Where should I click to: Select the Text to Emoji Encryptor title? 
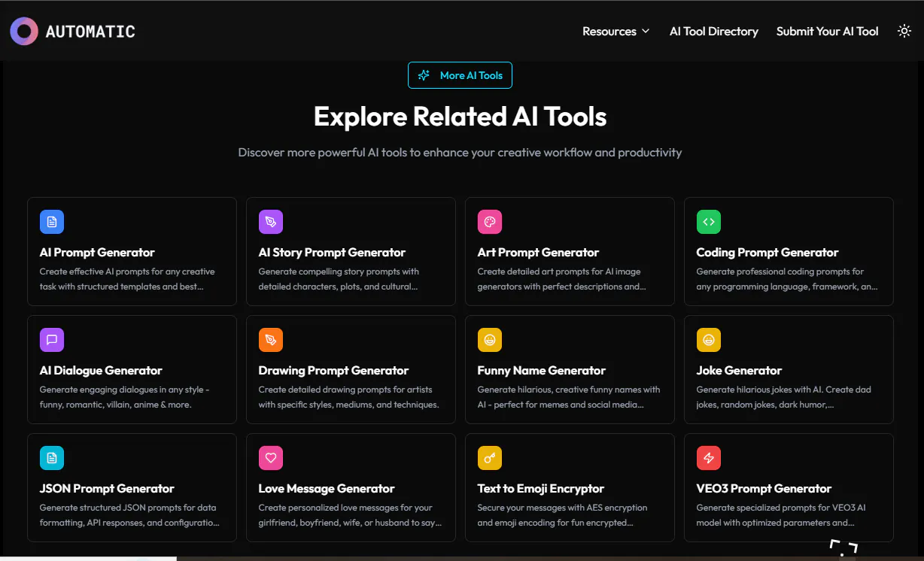(541, 489)
